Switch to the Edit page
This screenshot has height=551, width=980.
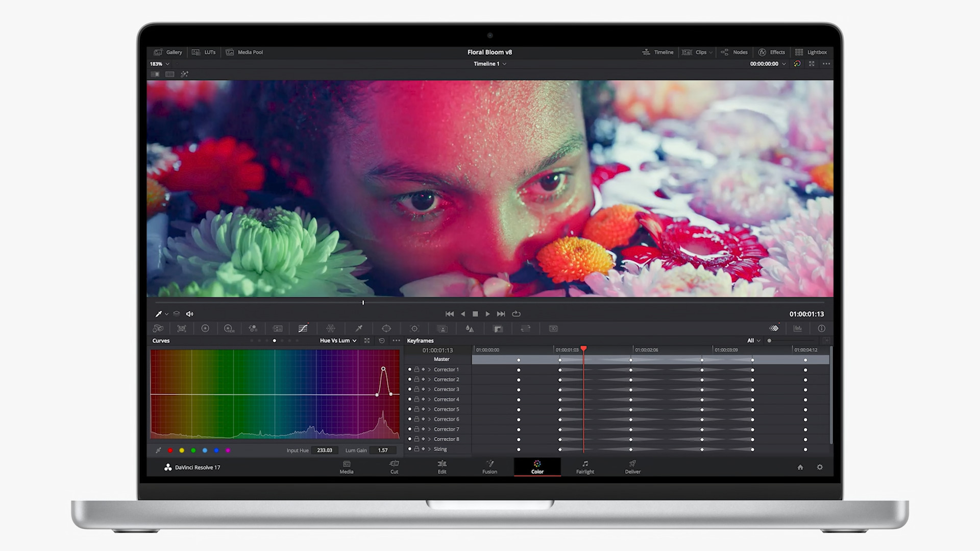click(442, 467)
